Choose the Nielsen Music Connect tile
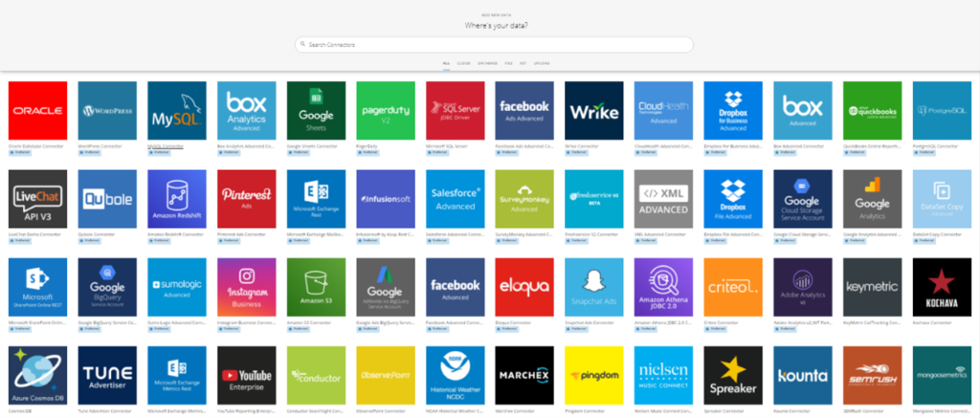Viewport: 980px width, 418px height. pyautogui.click(x=664, y=376)
